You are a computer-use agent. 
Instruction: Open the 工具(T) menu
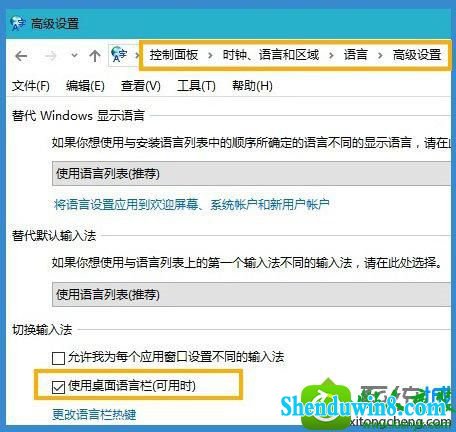coord(196,86)
